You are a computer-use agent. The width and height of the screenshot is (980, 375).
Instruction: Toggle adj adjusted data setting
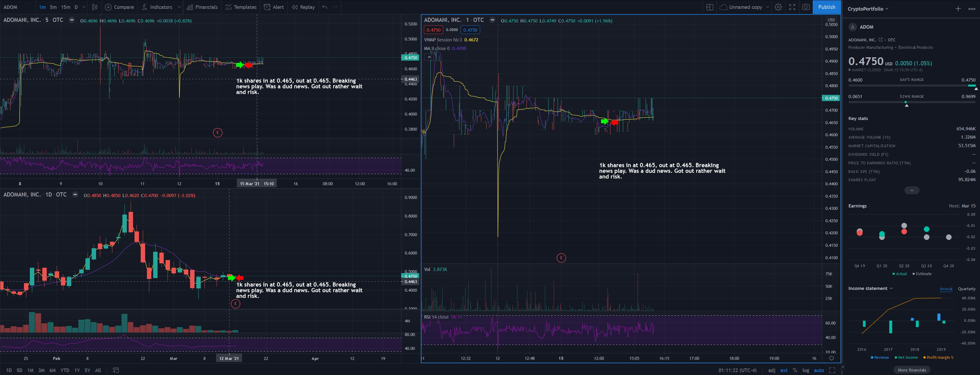(772, 370)
